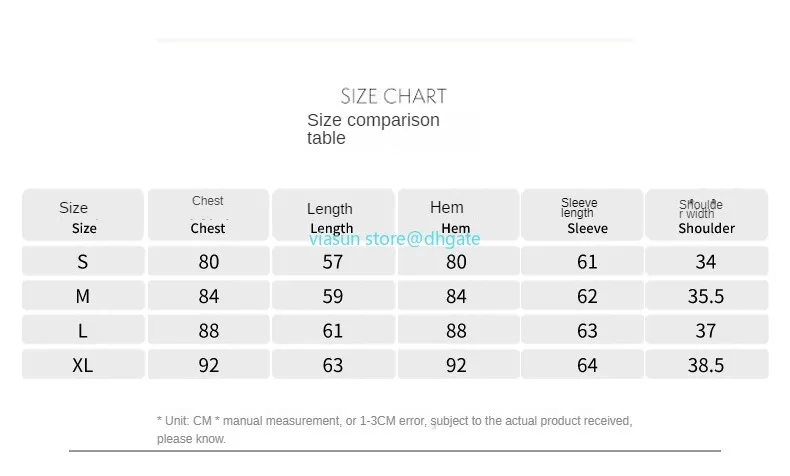Click the viasun store@dhgate watermark

[x=394, y=239]
